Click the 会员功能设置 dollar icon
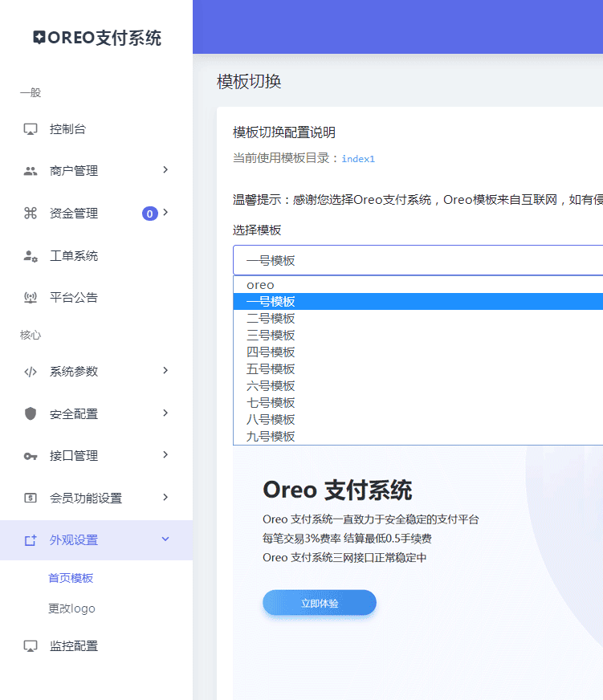 coord(31,498)
